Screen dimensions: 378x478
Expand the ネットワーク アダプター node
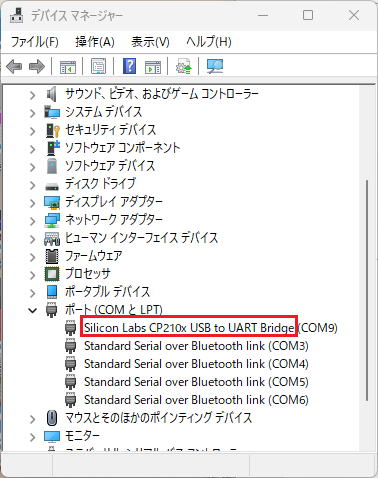(x=32, y=220)
